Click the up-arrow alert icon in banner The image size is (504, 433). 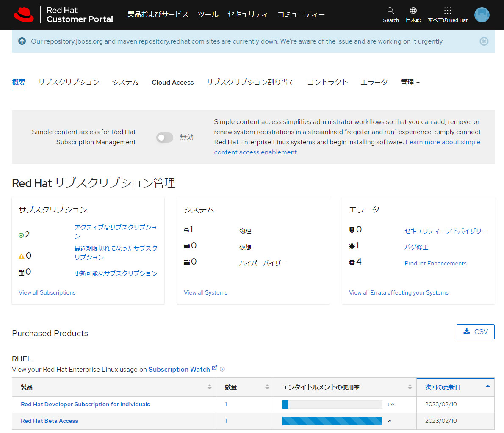pos(22,41)
